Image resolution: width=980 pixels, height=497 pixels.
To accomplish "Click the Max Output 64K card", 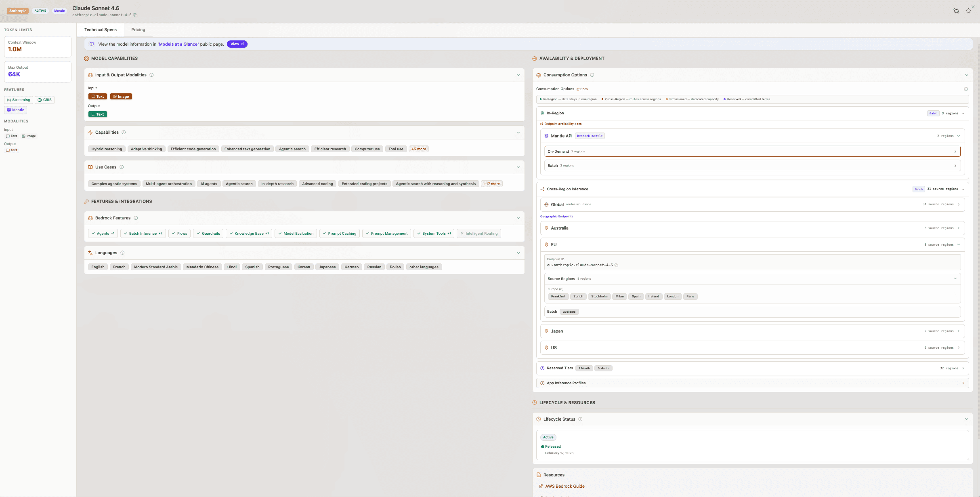I will tap(38, 72).
